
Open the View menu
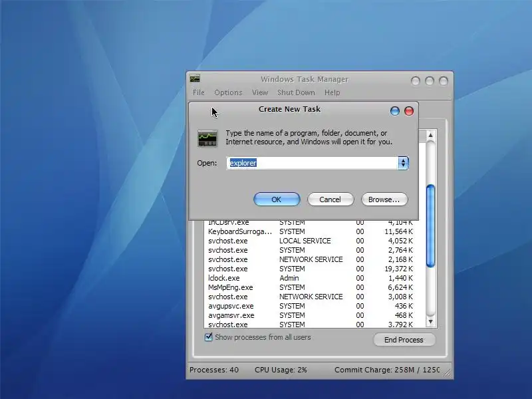[x=260, y=92]
